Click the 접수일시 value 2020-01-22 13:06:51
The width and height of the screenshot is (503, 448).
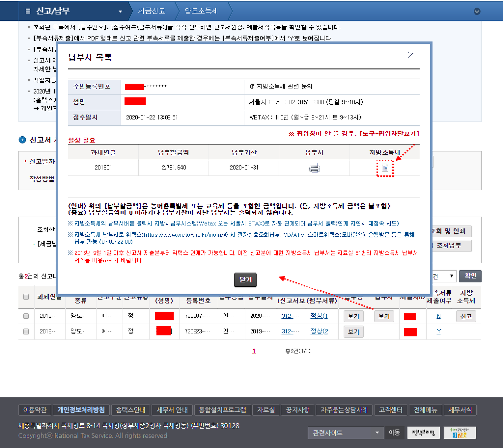[152, 118]
